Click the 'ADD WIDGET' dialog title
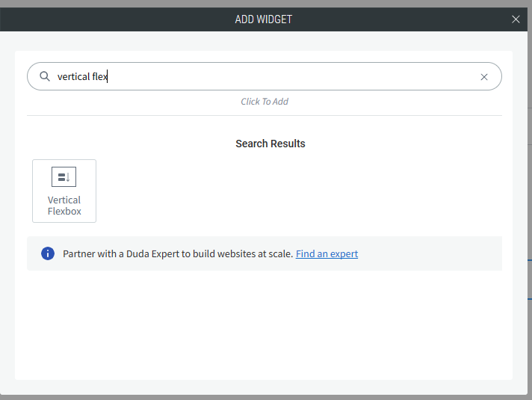532x400 pixels. click(x=264, y=19)
